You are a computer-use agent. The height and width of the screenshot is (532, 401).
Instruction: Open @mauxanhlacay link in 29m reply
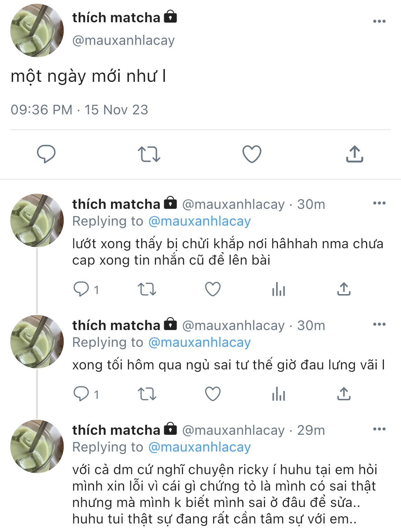tap(199, 447)
